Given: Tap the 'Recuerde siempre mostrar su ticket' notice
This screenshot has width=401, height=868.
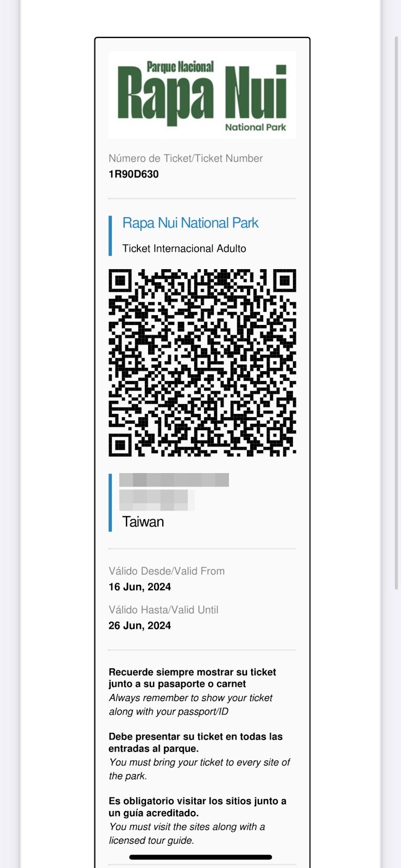Looking at the screenshot, I should click(x=192, y=678).
